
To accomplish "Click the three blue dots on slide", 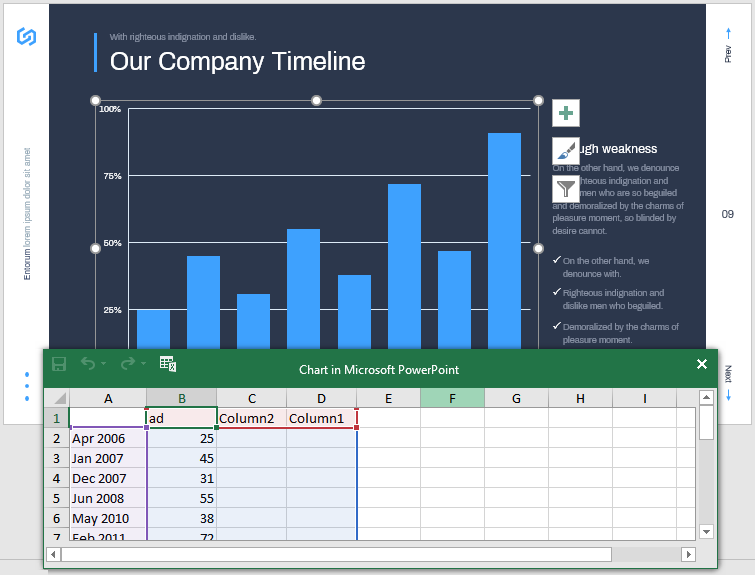I will pos(27,386).
